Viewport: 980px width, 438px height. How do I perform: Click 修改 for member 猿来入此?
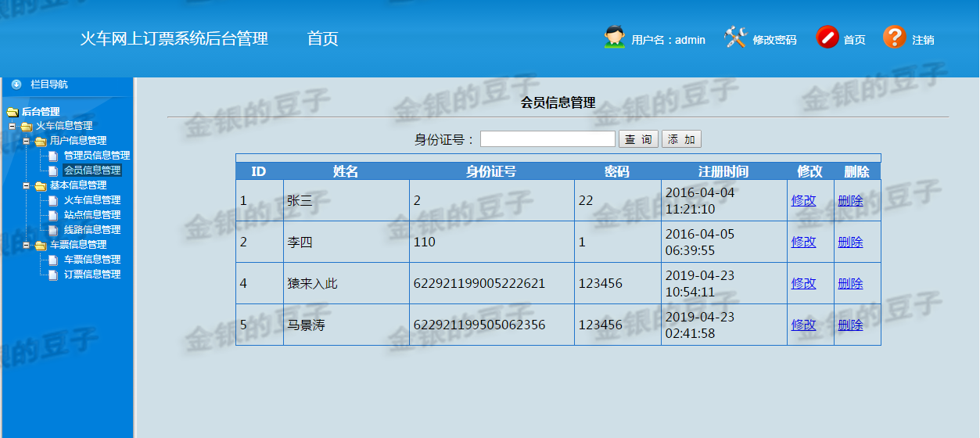pyautogui.click(x=803, y=284)
